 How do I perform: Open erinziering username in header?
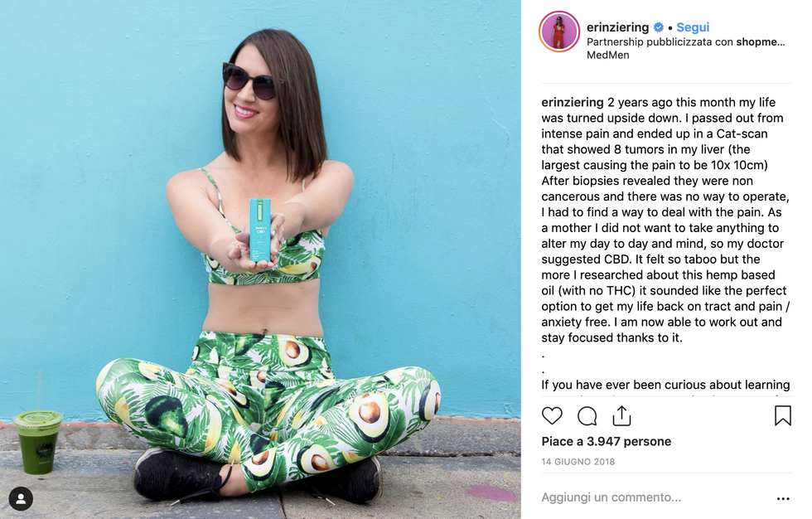[617, 27]
